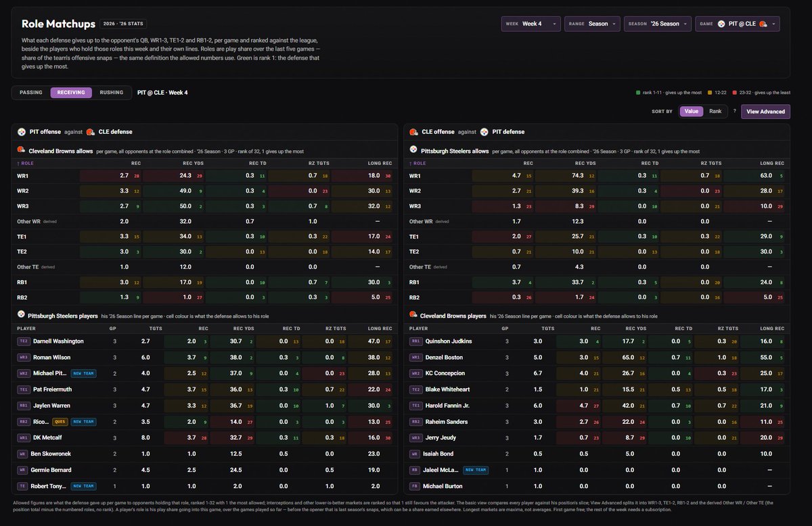The height and width of the screenshot is (526, 812).
Task: Click the Steelers logo beside Pittsburgh Steelers players
Action: (x=21, y=315)
